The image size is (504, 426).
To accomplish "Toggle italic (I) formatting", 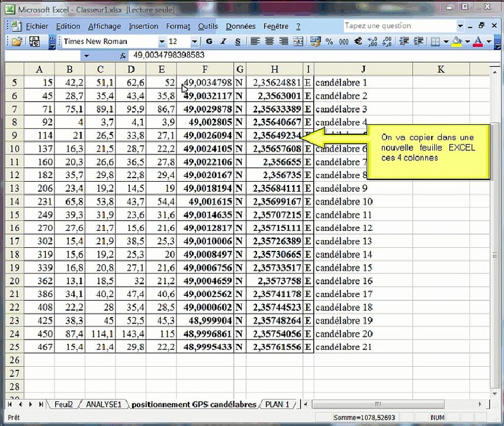I will pos(223,41).
